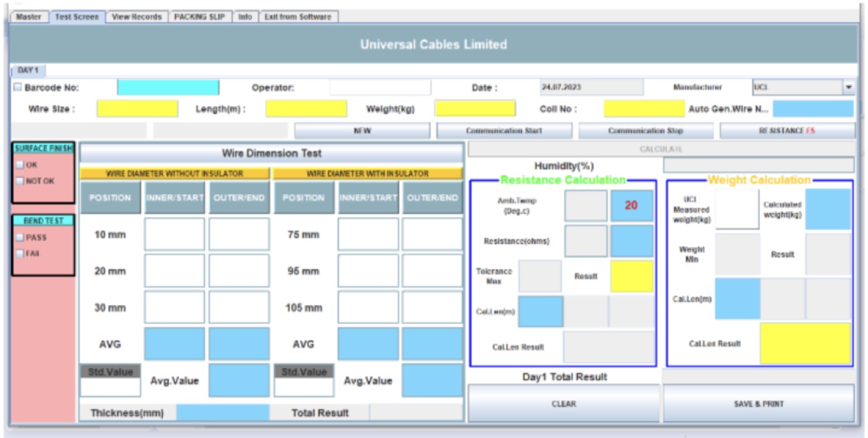Click the Auto Gen. Wire N… field
This screenshot has width=868, height=438.
point(813,109)
